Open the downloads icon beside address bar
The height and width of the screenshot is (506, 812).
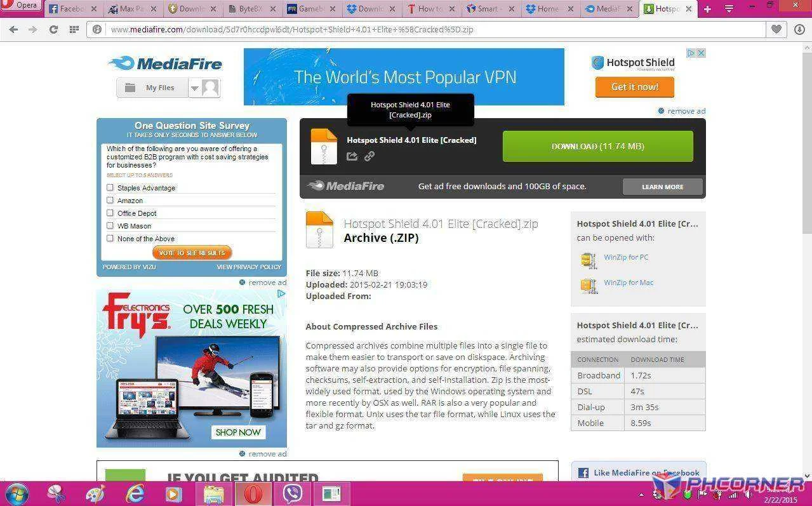(799, 29)
